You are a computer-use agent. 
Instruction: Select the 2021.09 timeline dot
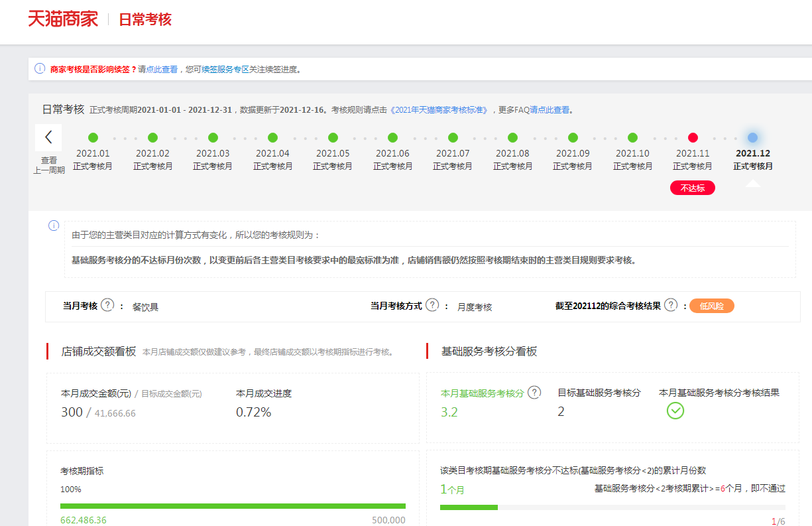point(573,137)
